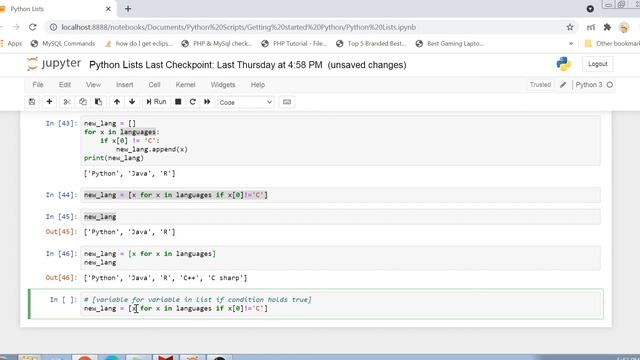This screenshot has height=360, width=640.
Task: Open the Other bookmarks folder
Action: 612,43
